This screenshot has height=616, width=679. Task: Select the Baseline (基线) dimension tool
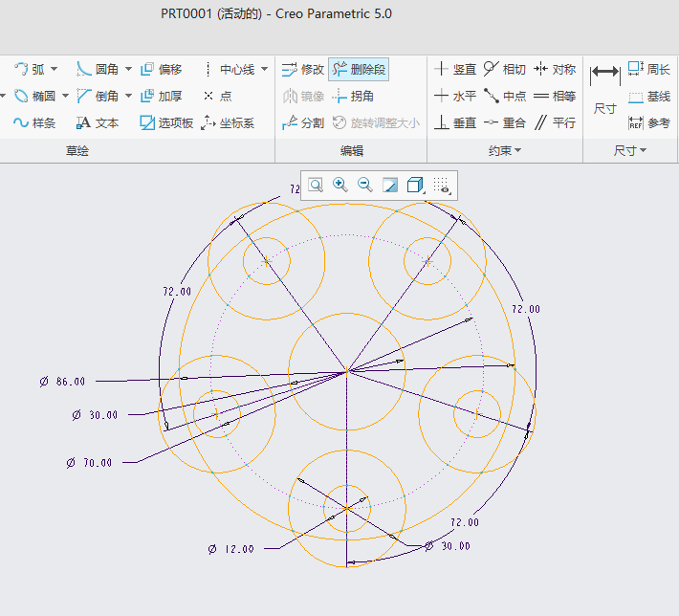pyautogui.click(x=649, y=97)
